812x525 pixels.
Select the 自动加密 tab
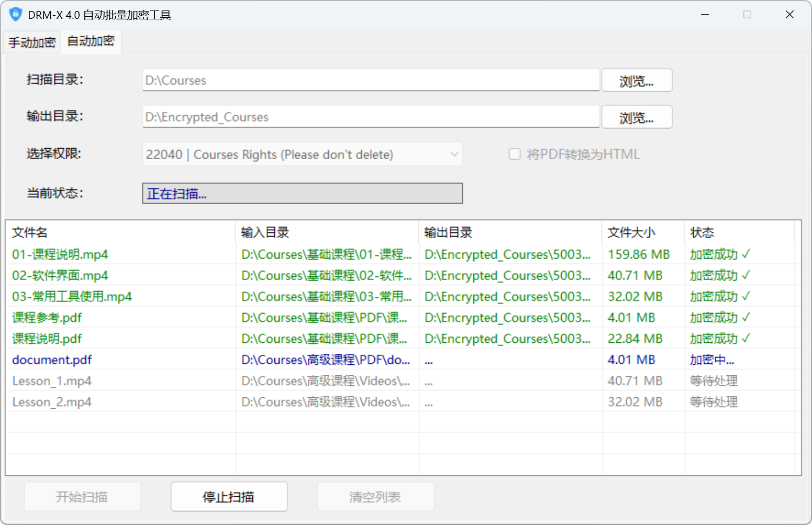click(91, 41)
